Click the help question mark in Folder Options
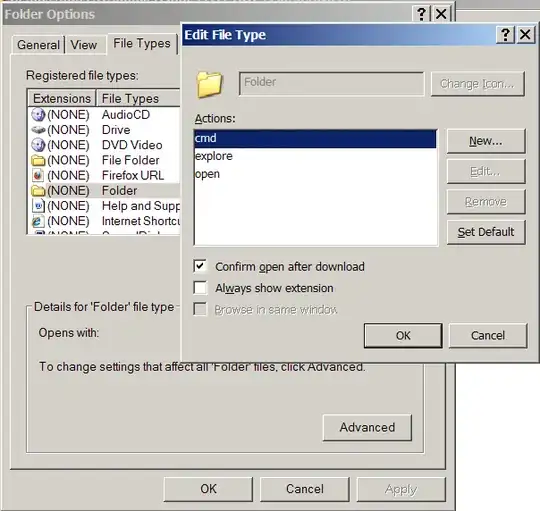The width and height of the screenshot is (540, 511). (x=421, y=14)
